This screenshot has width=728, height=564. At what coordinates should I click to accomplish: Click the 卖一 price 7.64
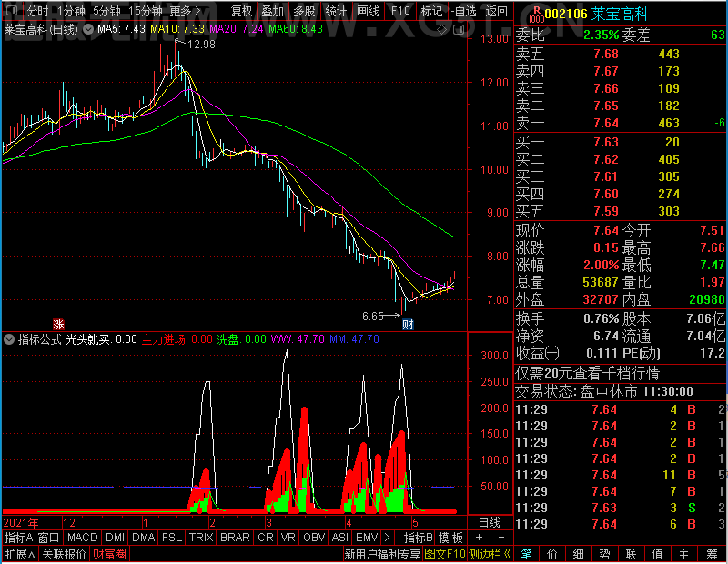pos(606,123)
